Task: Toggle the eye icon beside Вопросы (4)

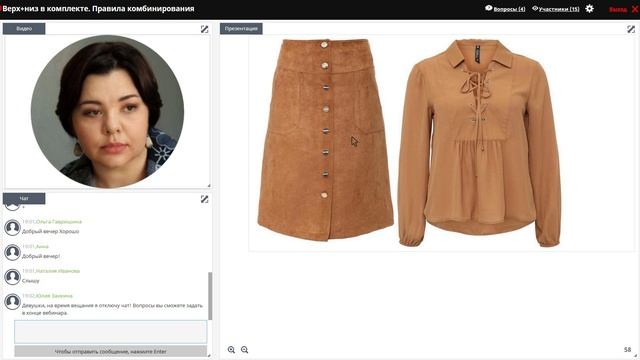Action: pyautogui.click(x=489, y=8)
